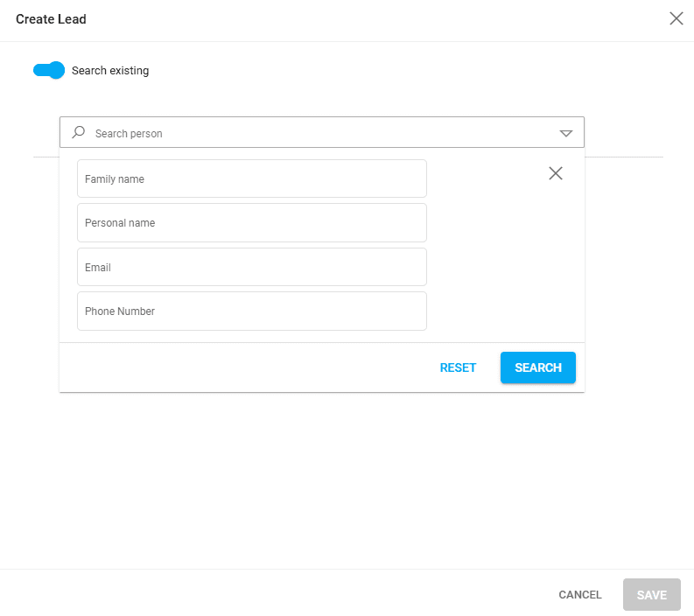694x616 pixels.
Task: Click blank space right of the Email field
Action: coord(503,267)
